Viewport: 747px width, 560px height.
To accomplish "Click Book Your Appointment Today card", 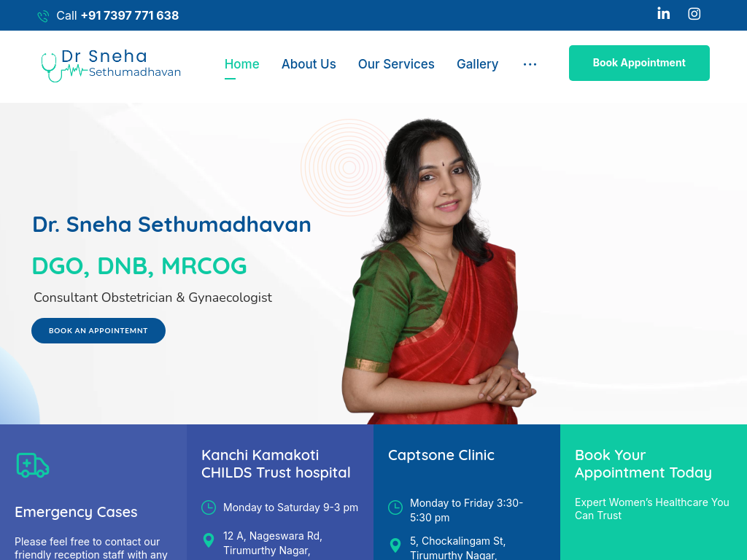I will click(x=653, y=492).
